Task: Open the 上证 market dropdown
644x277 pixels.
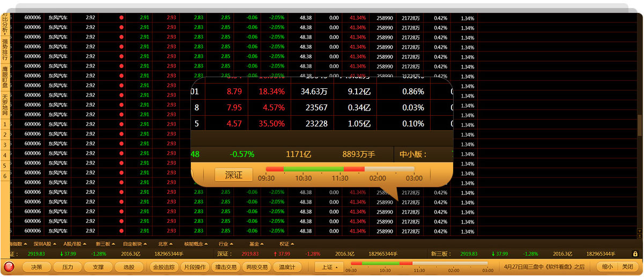Action: (329, 267)
